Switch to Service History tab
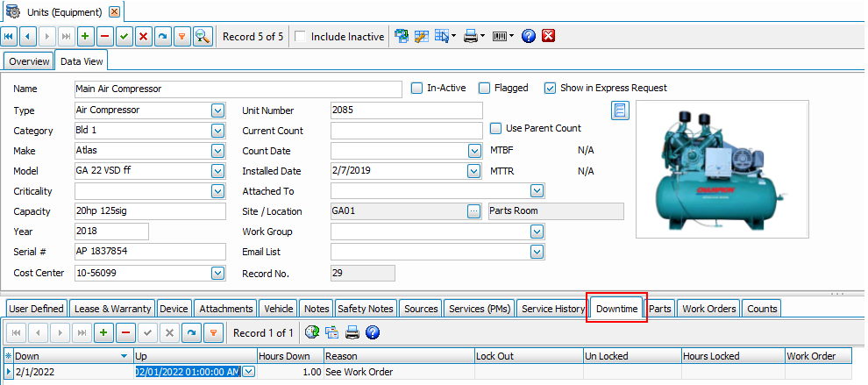The height and width of the screenshot is (385, 868). click(x=553, y=309)
